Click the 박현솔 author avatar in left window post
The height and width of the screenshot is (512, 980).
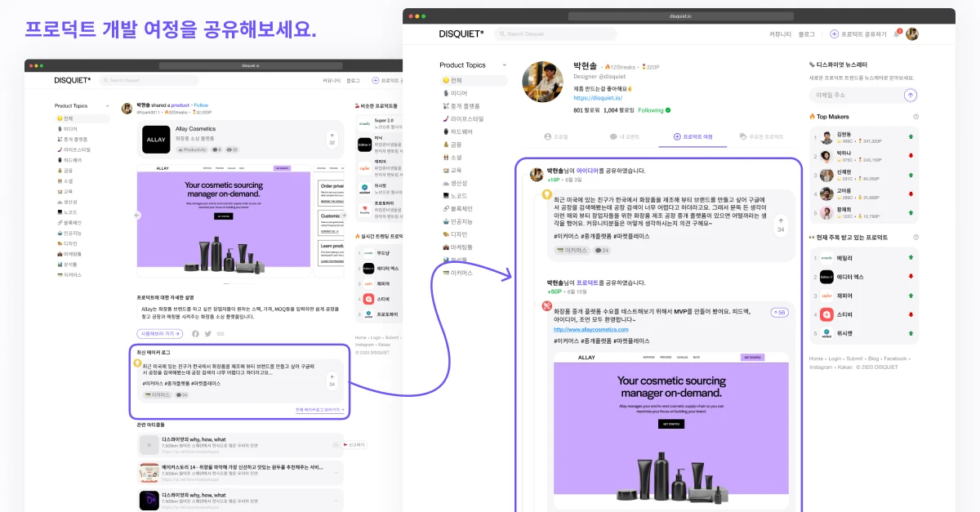127,108
